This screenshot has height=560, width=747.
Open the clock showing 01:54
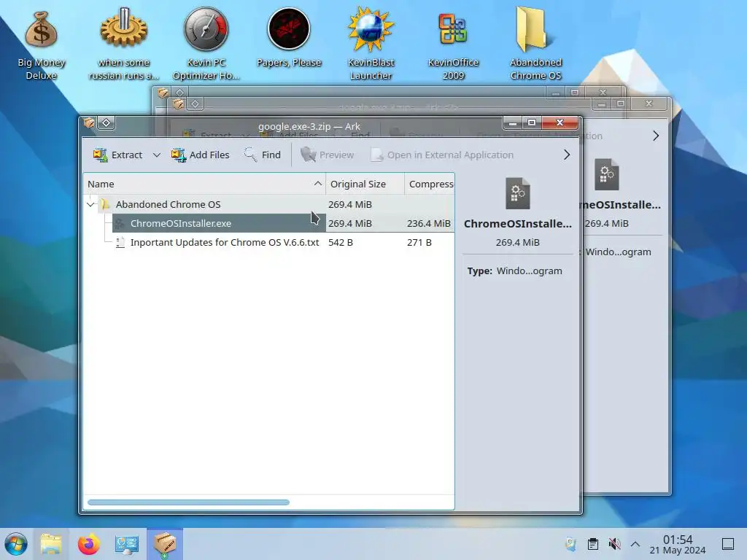pos(678,544)
